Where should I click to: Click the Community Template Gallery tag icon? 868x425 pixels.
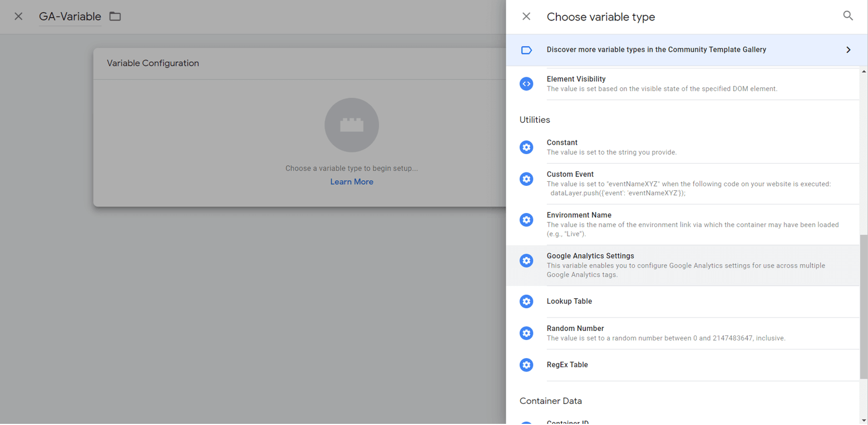tap(526, 50)
